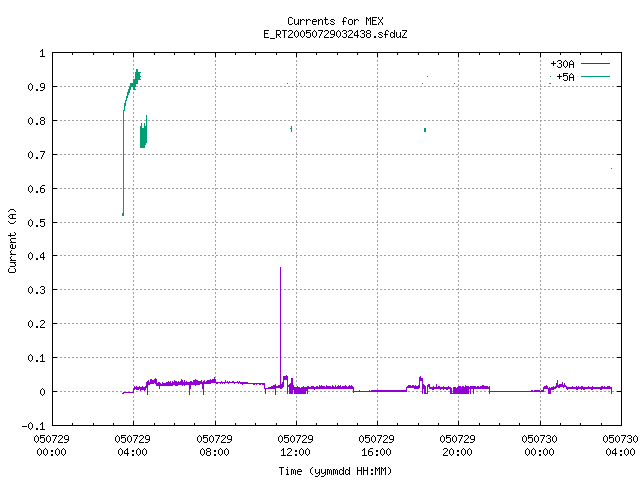
Task: Select the filename 'E_RT20050729032438.sfduZ'
Action: (x=335, y=34)
